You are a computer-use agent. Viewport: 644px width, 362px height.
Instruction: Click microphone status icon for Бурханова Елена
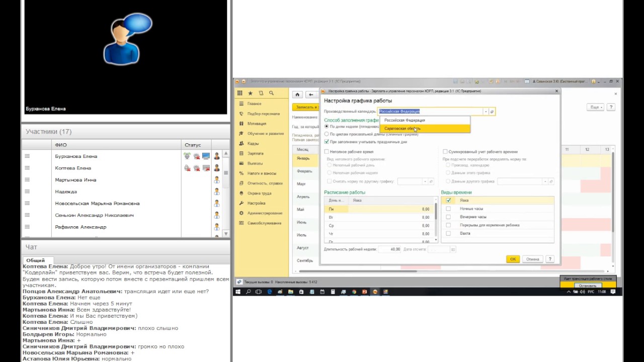click(187, 156)
